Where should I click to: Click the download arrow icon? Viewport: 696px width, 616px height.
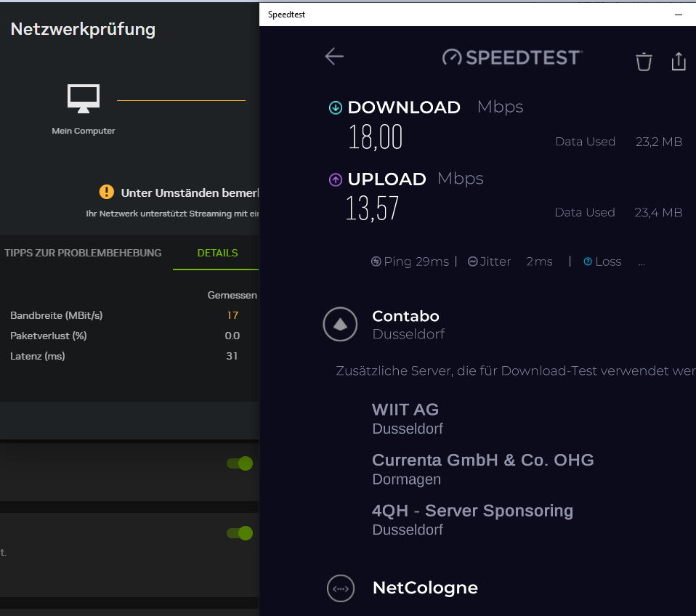[336, 108]
